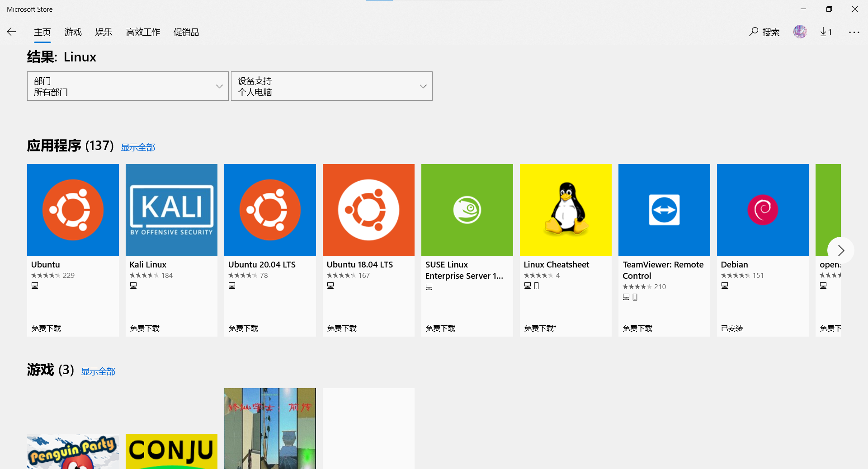Click PC device icon under Ubuntu rating
Screen dimensions: 868x469
pos(35,286)
